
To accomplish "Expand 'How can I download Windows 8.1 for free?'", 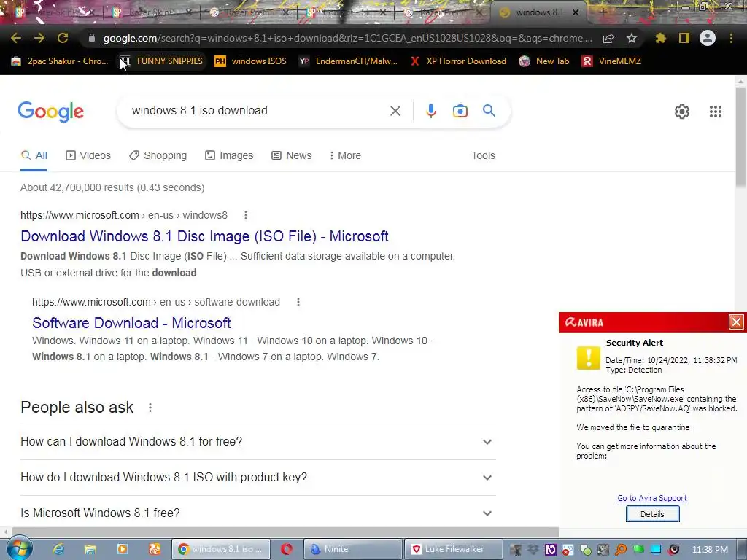I will pyautogui.click(x=258, y=442).
